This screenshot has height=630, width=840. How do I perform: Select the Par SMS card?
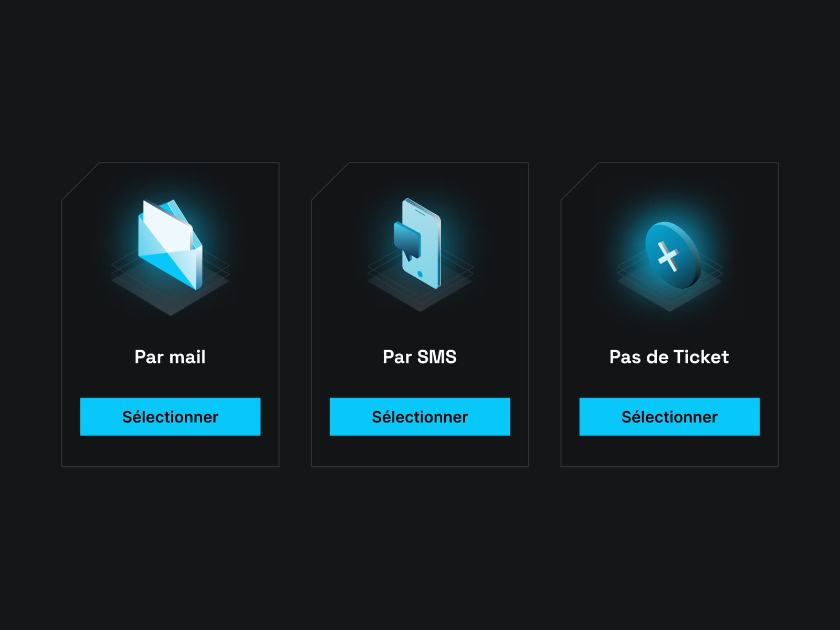click(x=419, y=315)
